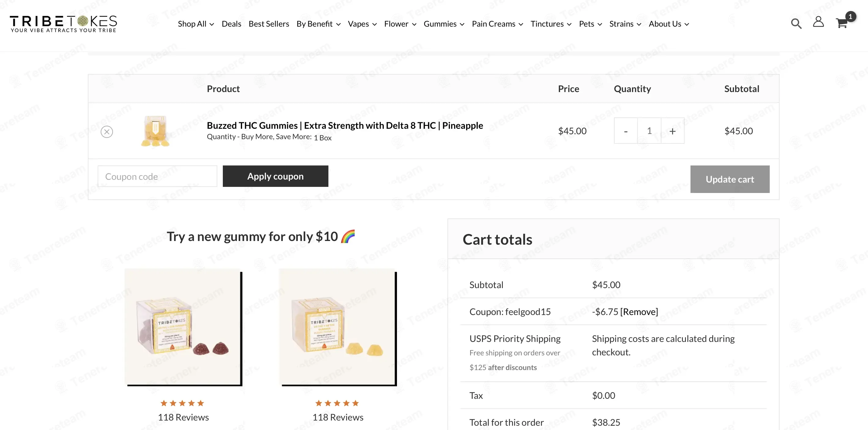The image size is (868, 430).
Task: Expand the Strains dropdown menu
Action: pos(621,24)
